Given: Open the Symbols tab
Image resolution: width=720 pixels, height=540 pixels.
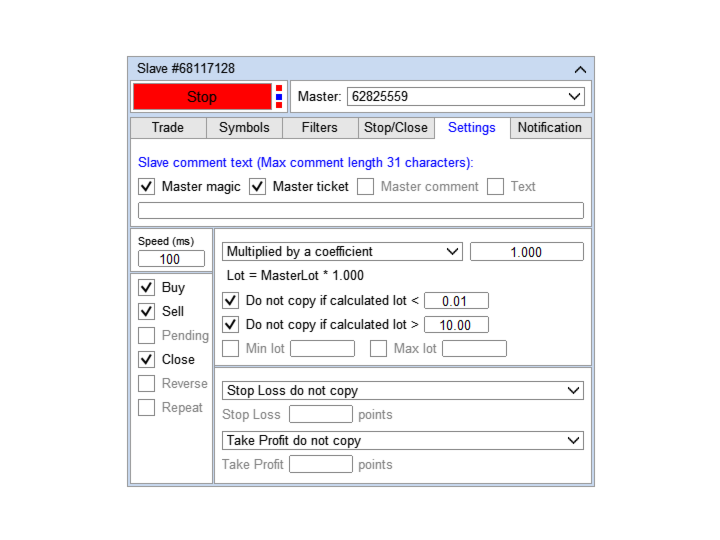Looking at the screenshot, I should click(x=244, y=128).
